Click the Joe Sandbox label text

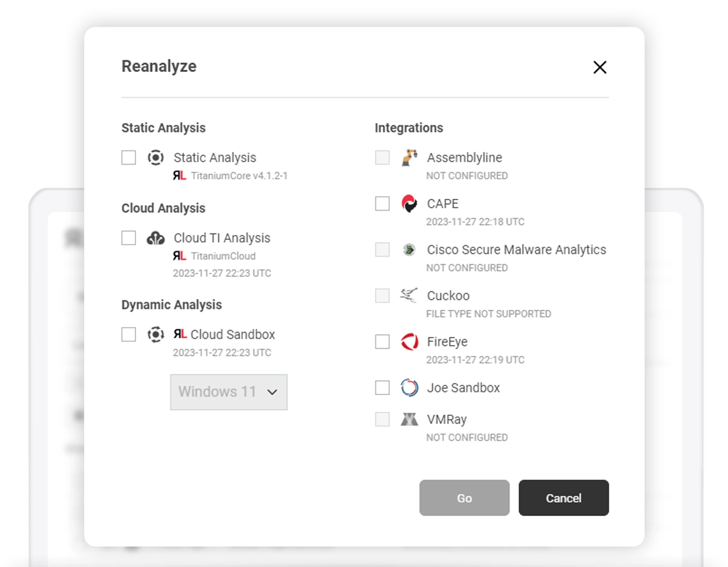464,388
